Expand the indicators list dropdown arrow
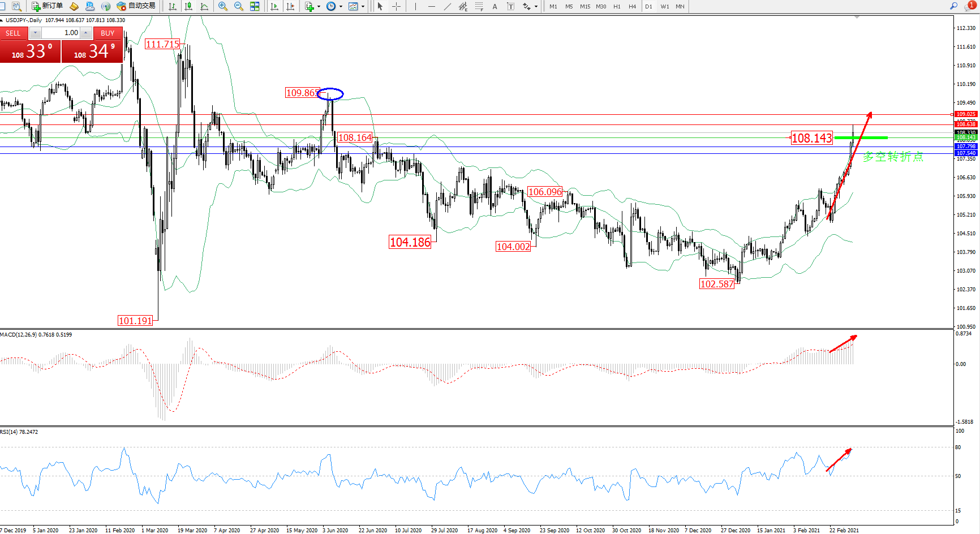Viewport: 980px width, 534px height. [x=319, y=7]
